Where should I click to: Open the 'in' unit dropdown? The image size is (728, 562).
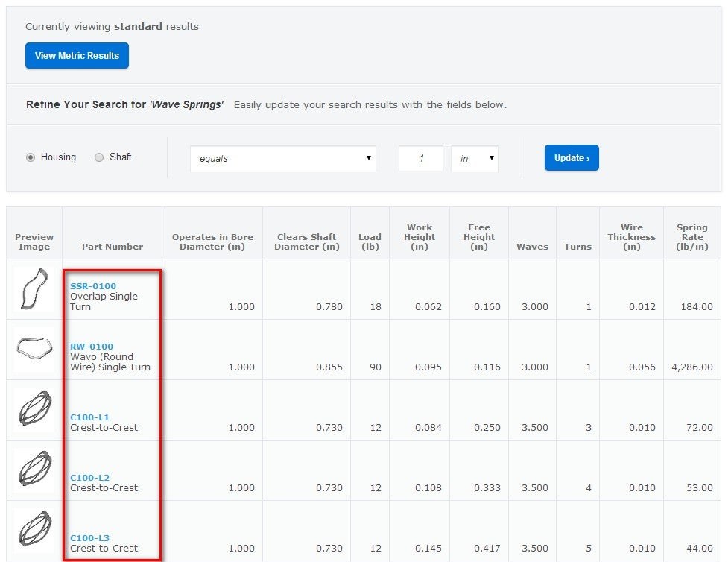[475, 158]
